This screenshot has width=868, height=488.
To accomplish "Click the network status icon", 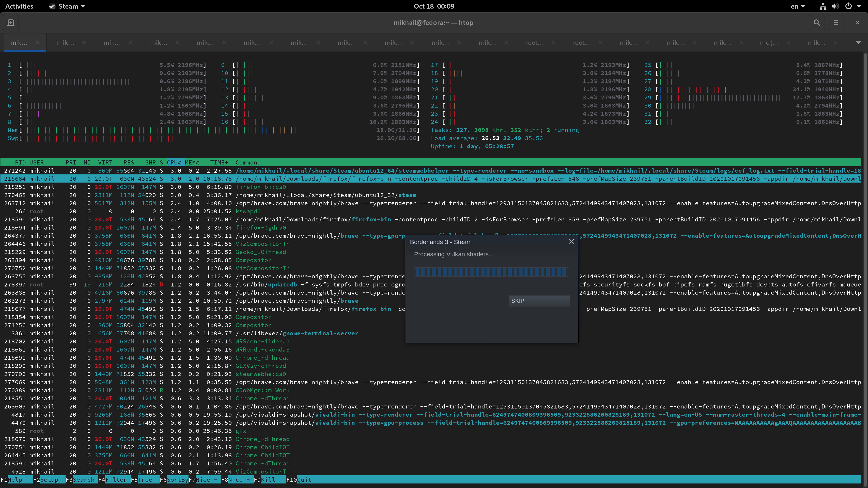I will coord(823,6).
